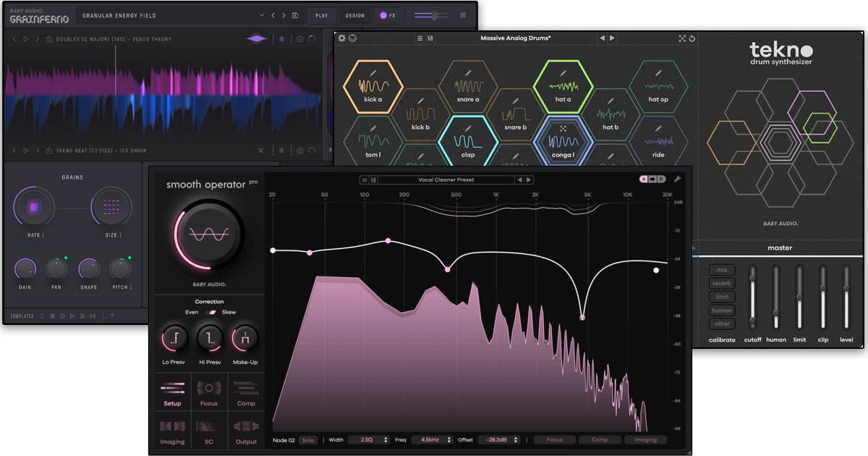This screenshot has width=868, height=456.
Task: Select the conga l drum pad
Action: (563, 140)
